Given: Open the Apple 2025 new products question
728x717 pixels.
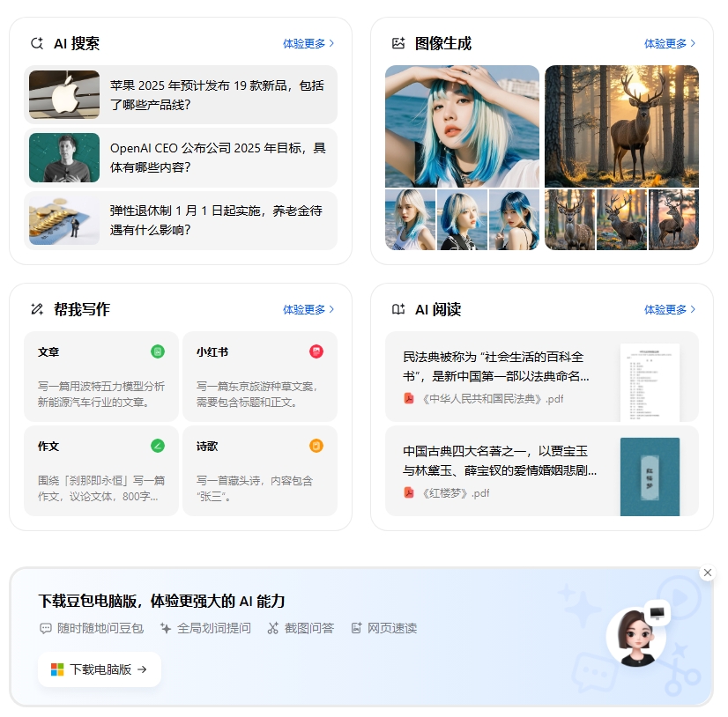Looking at the screenshot, I should (x=181, y=94).
